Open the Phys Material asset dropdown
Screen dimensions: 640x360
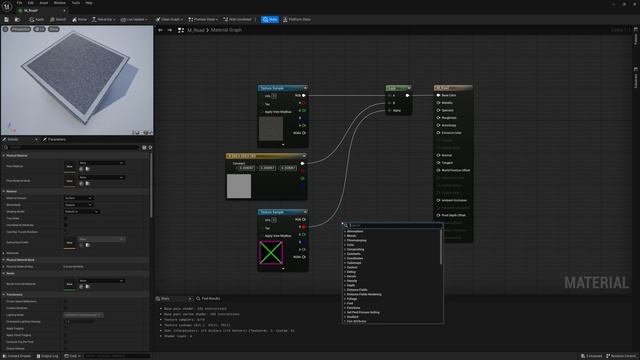tap(101, 163)
